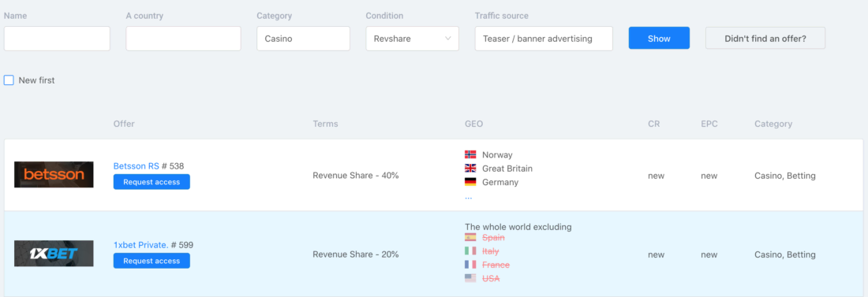Open the Traffic source field
Viewport: 868px width, 297px height.
click(x=544, y=39)
